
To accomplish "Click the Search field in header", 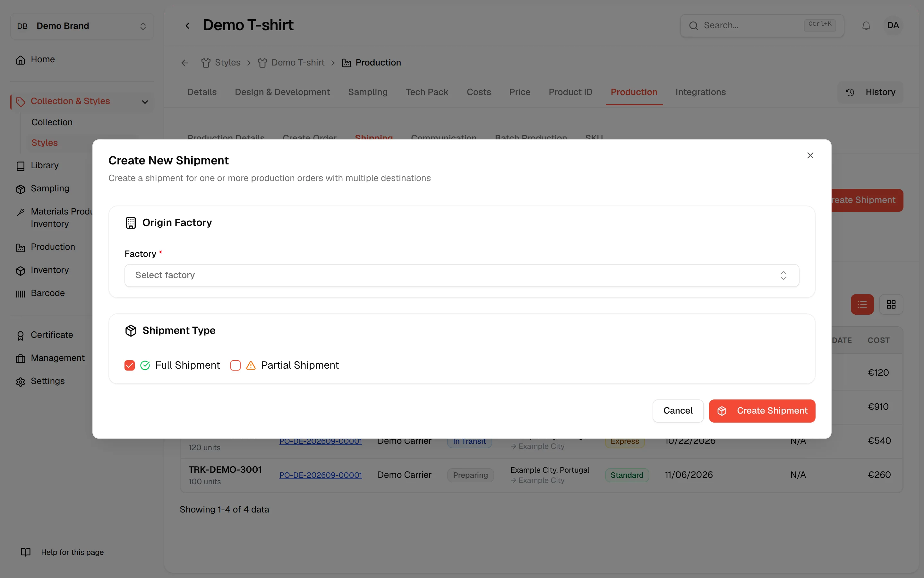I will 762,26.
